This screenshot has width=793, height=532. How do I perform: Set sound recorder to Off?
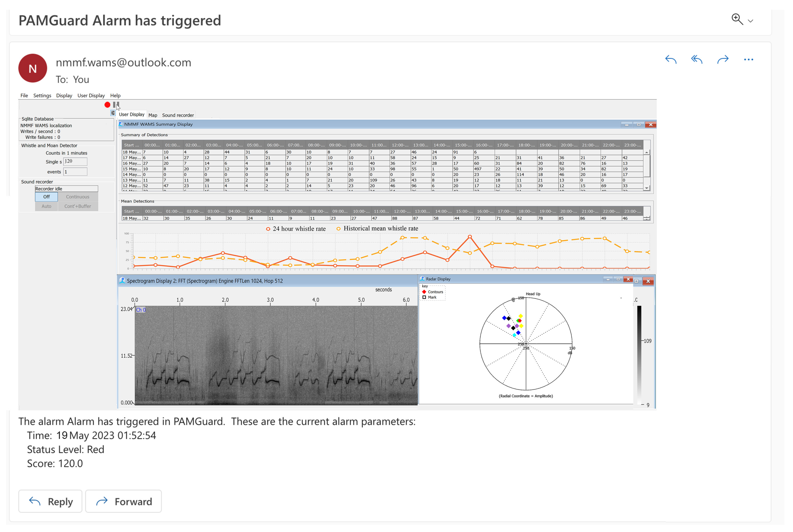46,197
